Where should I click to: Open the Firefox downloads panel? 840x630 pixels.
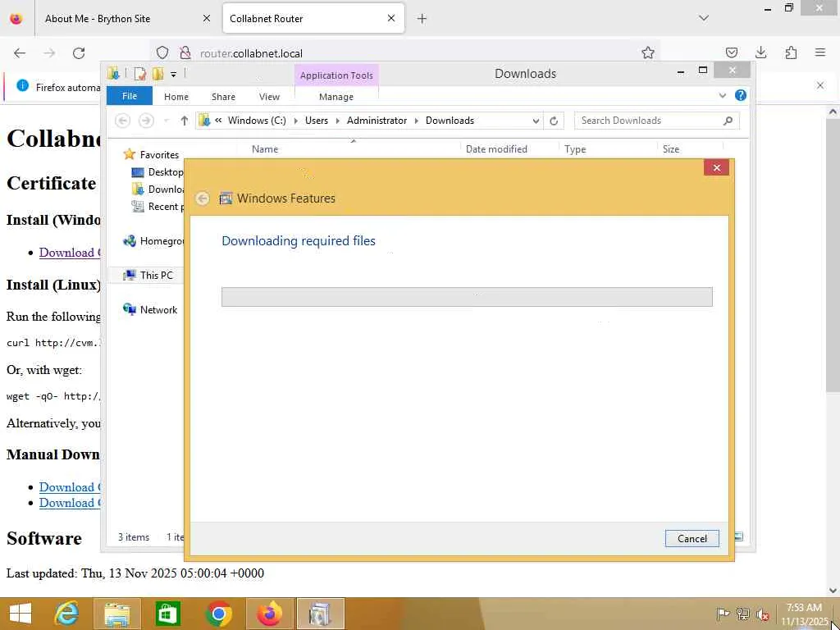point(760,52)
